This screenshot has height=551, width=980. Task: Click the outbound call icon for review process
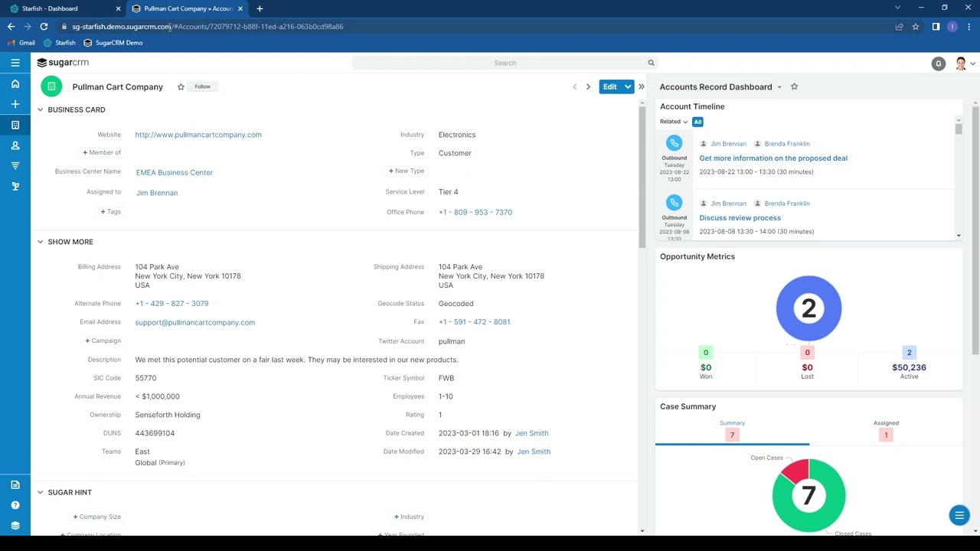(675, 203)
